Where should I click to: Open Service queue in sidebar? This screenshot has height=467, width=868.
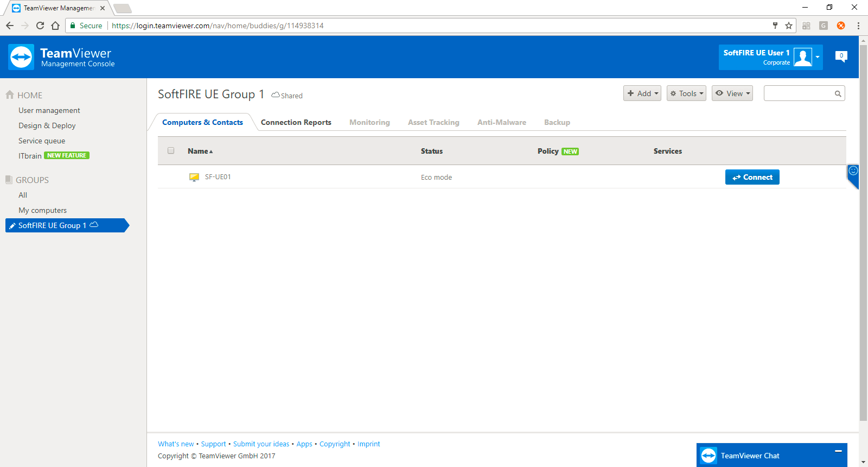(42, 141)
